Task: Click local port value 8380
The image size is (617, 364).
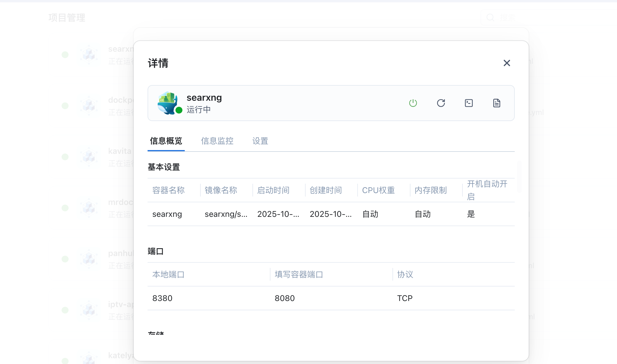Action: coord(162,298)
